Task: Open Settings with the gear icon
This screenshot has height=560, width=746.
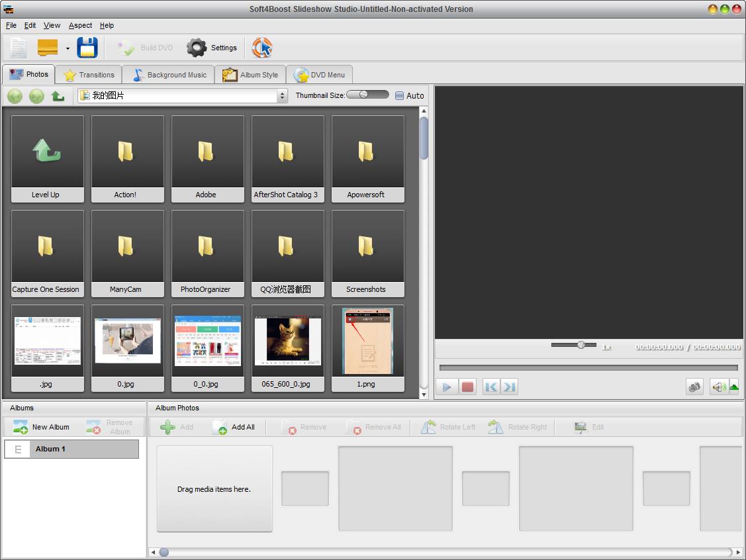Action: click(212, 48)
